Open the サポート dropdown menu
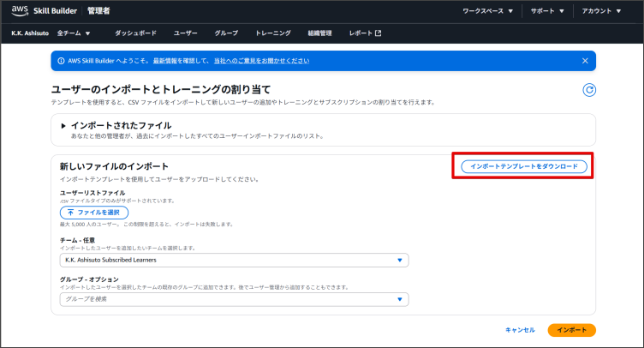644x348 pixels. [x=546, y=11]
